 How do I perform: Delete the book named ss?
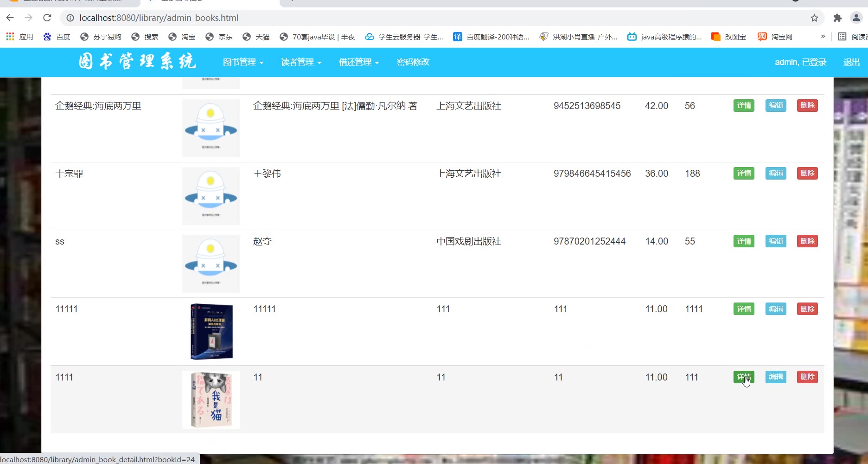[x=807, y=241]
